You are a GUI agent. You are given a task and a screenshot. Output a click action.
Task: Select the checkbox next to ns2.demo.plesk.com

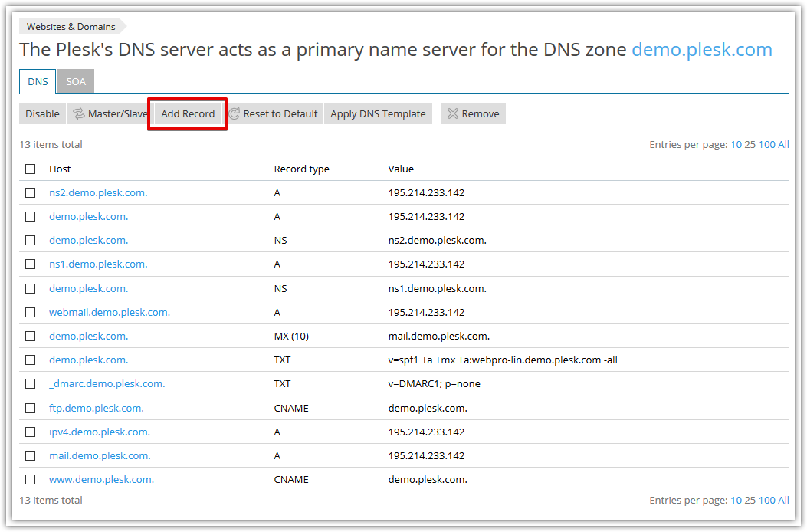pos(30,192)
